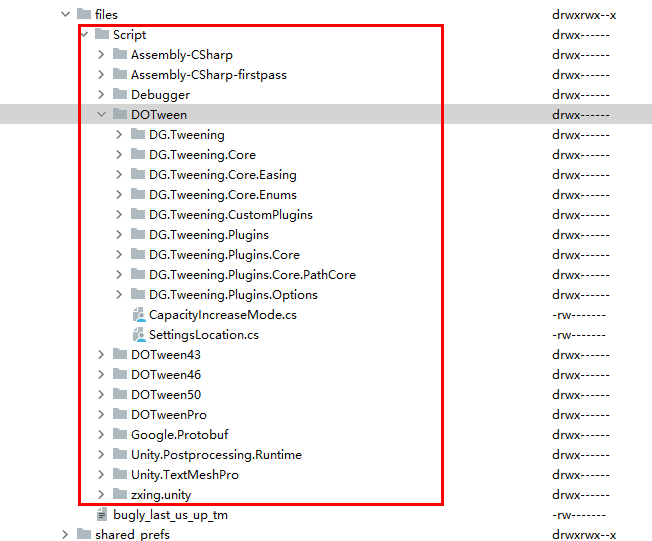This screenshot has width=652, height=541.
Task: Select the DG.Tweening.Core folder name
Action: [202, 155]
